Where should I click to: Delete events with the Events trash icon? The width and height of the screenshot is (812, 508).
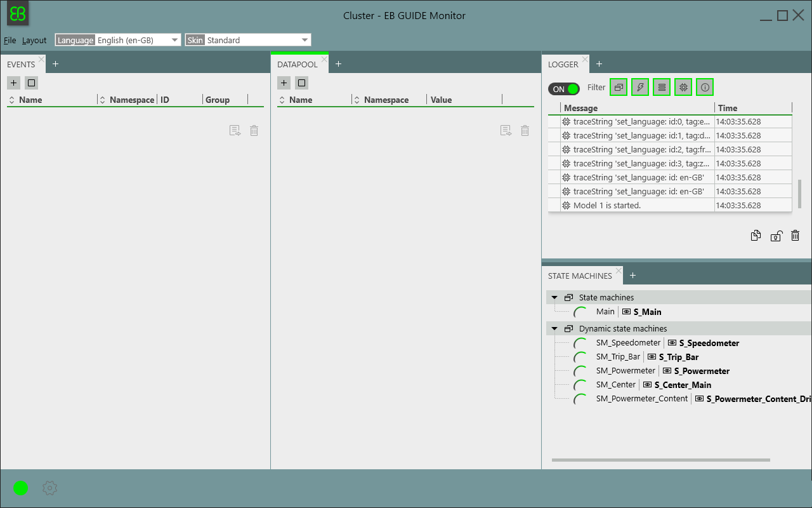(254, 131)
